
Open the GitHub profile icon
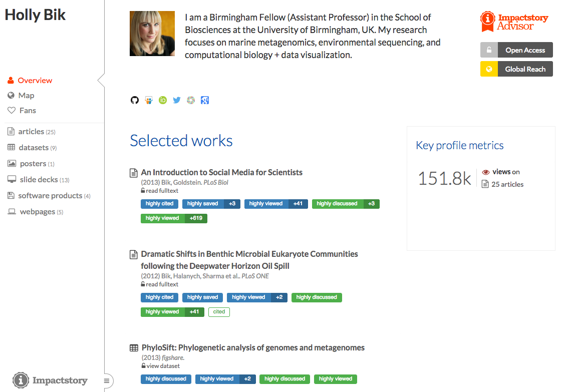(x=134, y=100)
